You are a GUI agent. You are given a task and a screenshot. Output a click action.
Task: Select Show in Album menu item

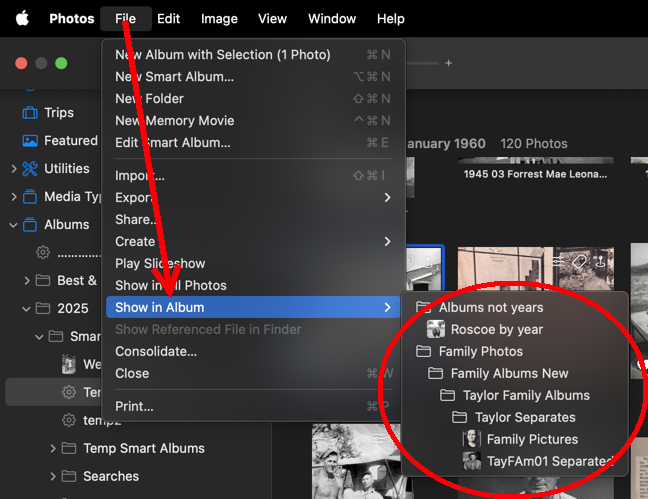253,307
